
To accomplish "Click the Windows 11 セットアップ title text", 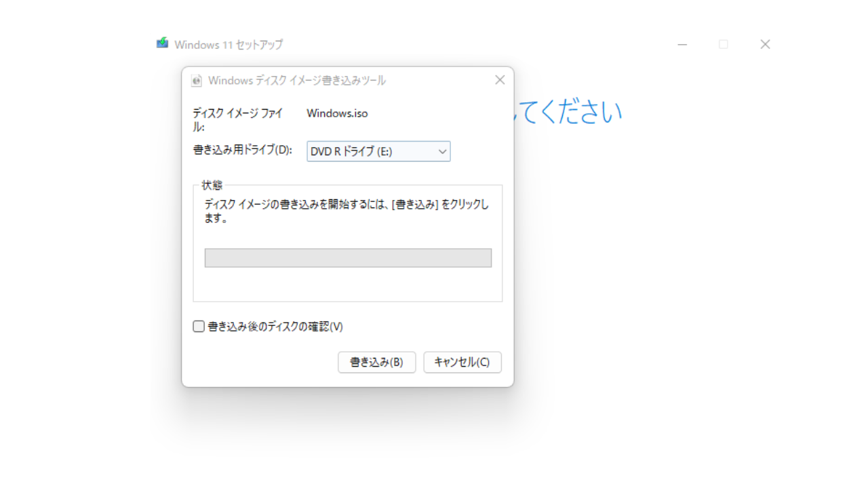I will (229, 45).
